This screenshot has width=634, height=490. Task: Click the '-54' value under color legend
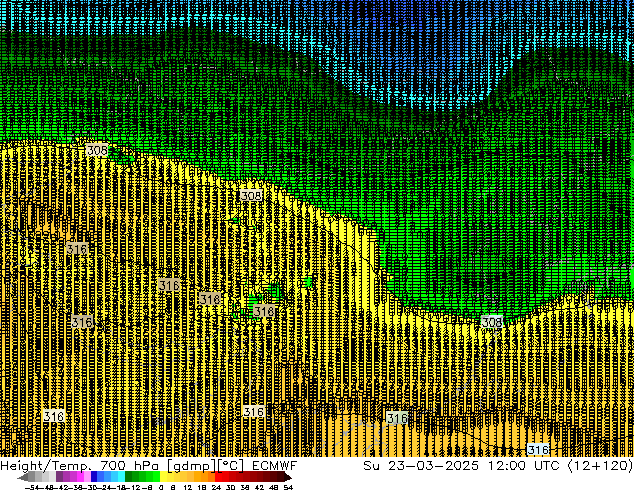tap(32, 487)
